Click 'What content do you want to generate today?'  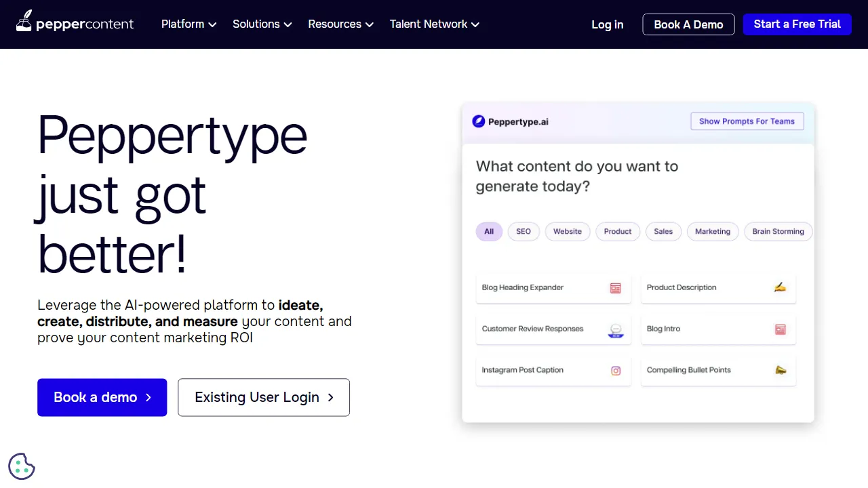[577, 176]
